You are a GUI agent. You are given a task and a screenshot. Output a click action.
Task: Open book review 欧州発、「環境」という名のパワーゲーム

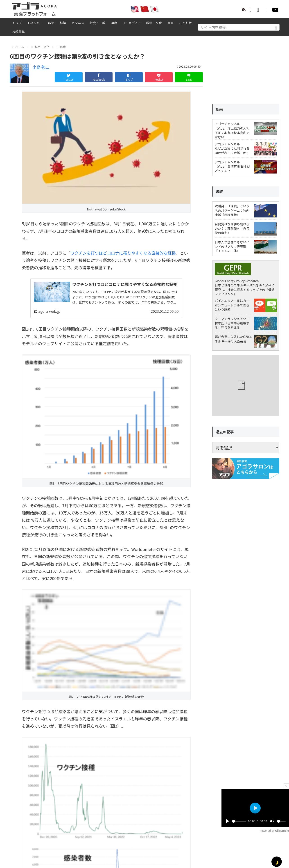(246, 210)
